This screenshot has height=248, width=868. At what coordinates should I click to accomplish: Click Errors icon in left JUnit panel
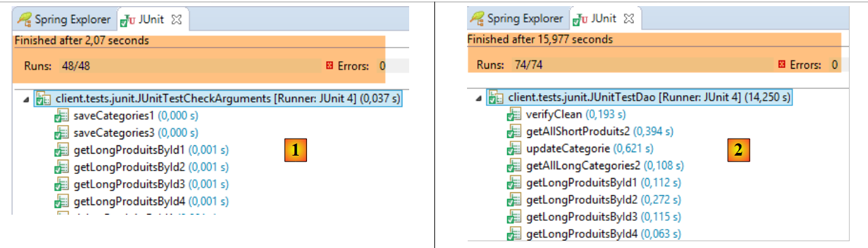[330, 66]
